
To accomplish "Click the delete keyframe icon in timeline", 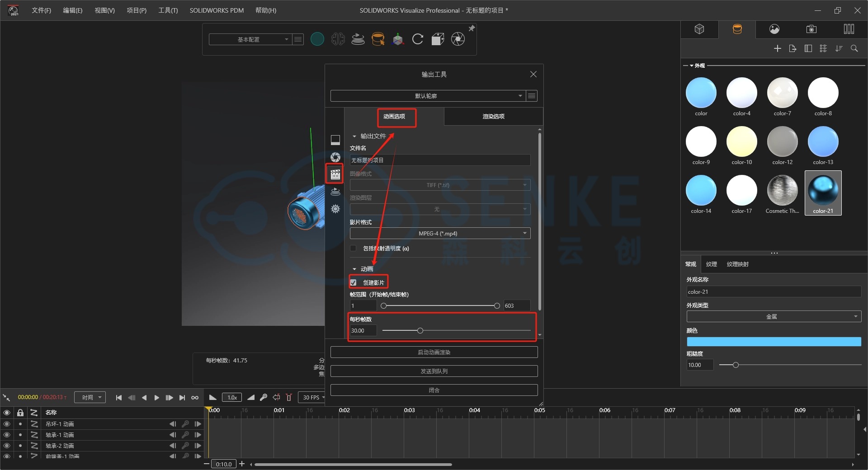I will tap(289, 397).
